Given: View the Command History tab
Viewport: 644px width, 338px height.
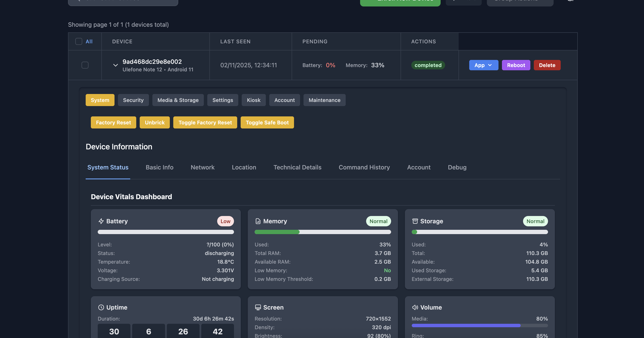Looking at the screenshot, I should [x=364, y=167].
